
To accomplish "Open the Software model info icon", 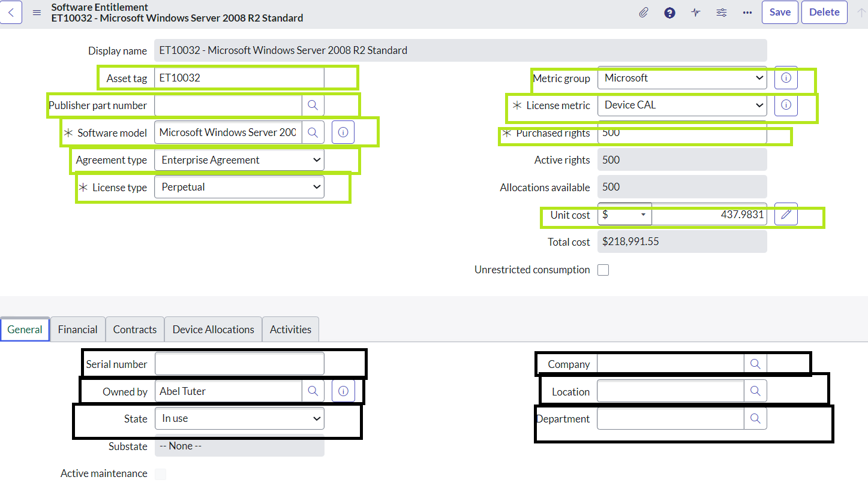I will click(343, 132).
